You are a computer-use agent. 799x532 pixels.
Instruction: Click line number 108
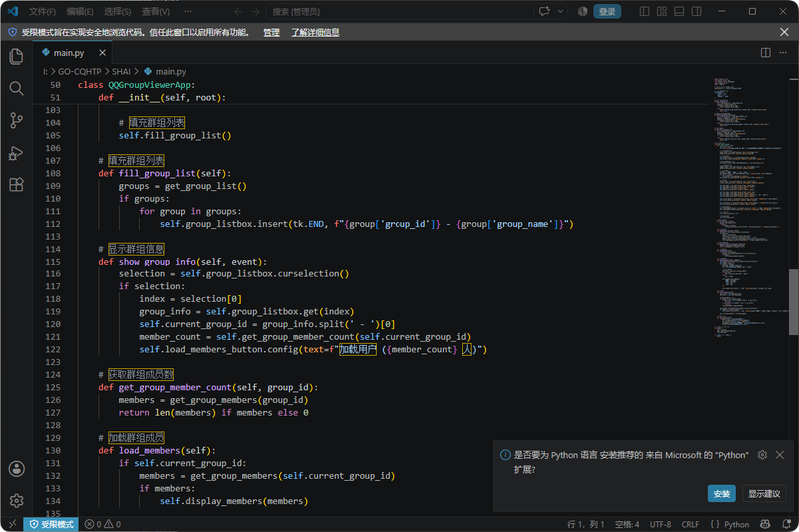click(53, 173)
